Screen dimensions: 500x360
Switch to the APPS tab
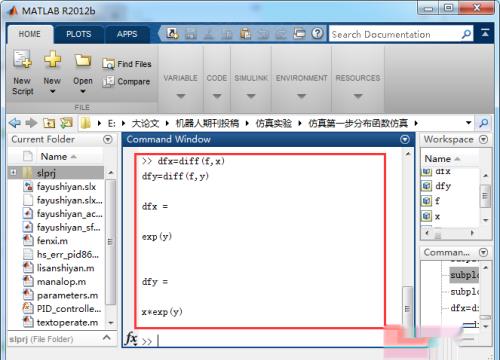pos(127,34)
